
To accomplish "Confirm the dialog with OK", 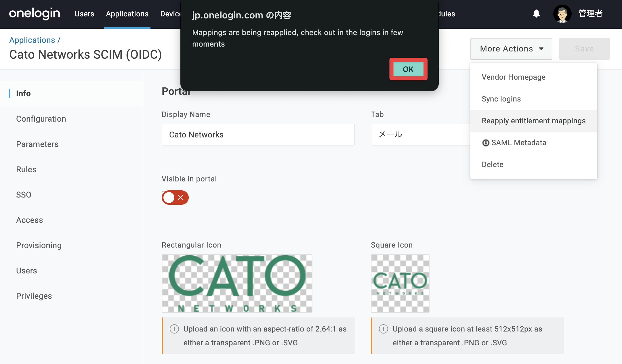I will click(x=408, y=69).
